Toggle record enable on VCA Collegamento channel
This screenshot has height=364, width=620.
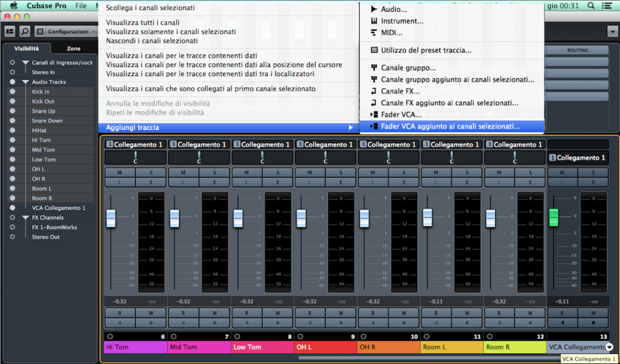coord(593,322)
